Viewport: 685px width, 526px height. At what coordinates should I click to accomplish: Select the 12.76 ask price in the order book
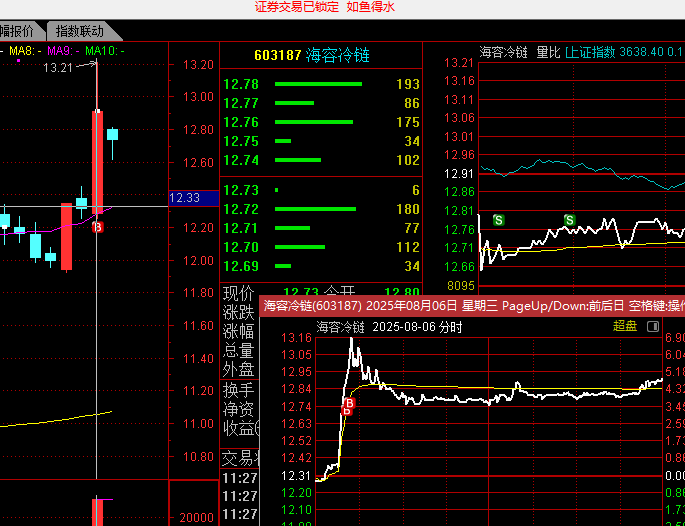241,122
